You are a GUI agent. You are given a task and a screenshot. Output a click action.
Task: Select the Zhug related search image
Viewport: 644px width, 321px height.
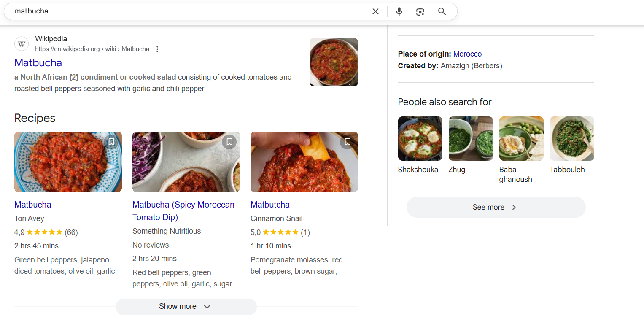point(471,139)
